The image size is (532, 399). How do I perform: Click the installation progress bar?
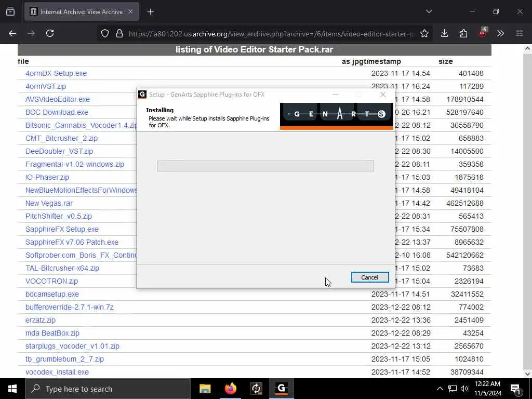[x=265, y=166]
